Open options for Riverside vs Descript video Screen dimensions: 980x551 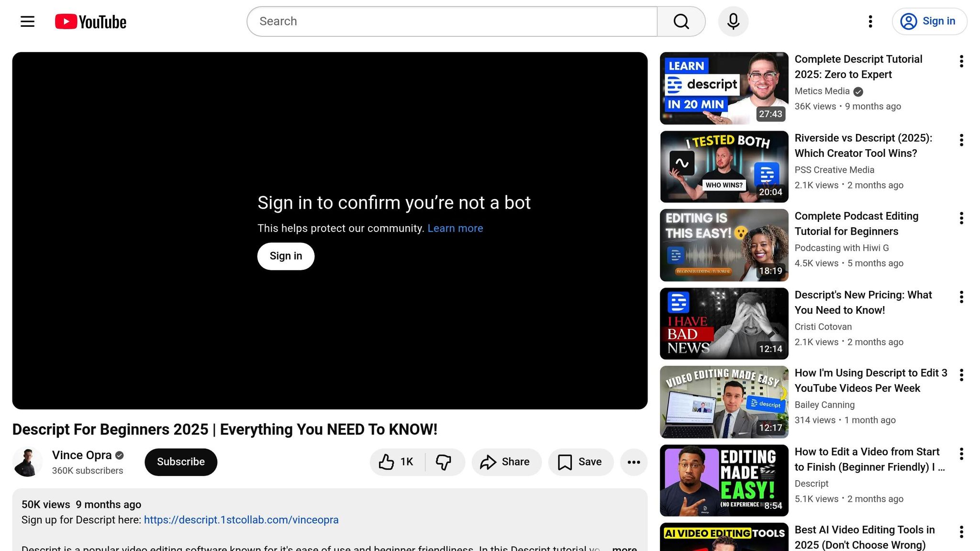tap(961, 140)
